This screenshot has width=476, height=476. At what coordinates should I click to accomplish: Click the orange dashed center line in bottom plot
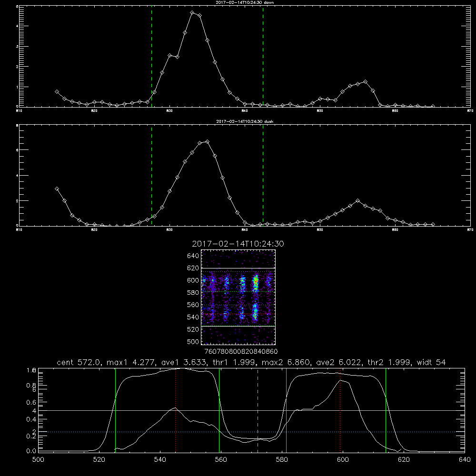[258, 410]
